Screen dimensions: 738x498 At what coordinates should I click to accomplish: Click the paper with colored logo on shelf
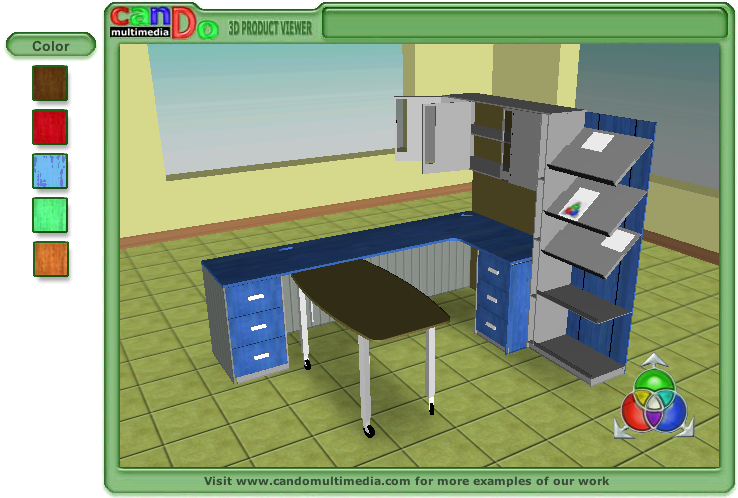point(577,203)
